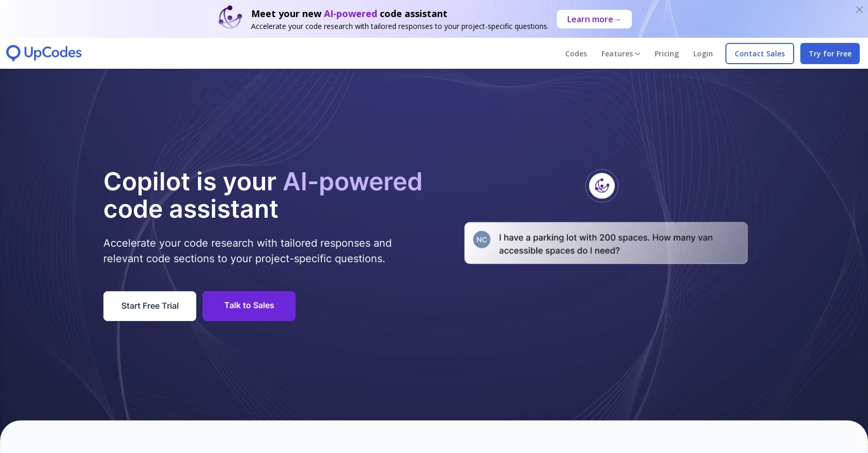This screenshot has height=453, width=868.
Task: Expand the Features dropdown menu
Action: click(x=621, y=54)
